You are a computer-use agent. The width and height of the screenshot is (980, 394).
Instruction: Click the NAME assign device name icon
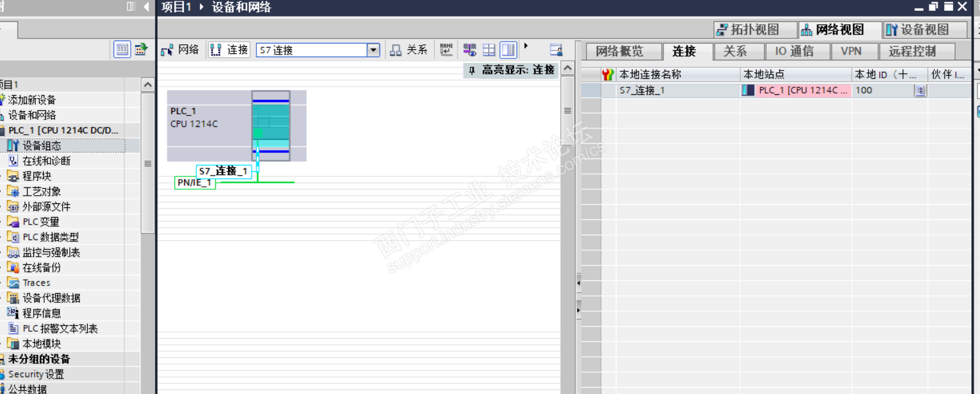[446, 49]
